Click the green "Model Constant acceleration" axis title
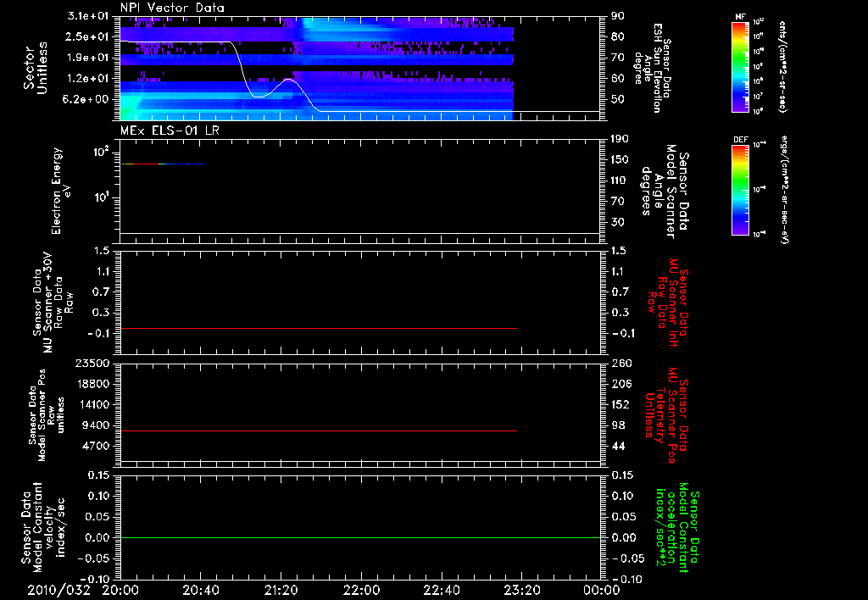This screenshot has height=600, width=868. coord(677,529)
